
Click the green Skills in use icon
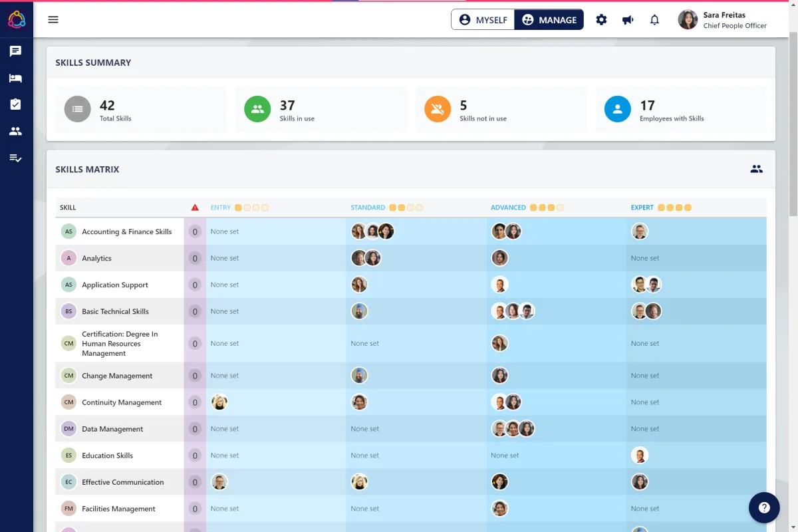click(x=257, y=109)
